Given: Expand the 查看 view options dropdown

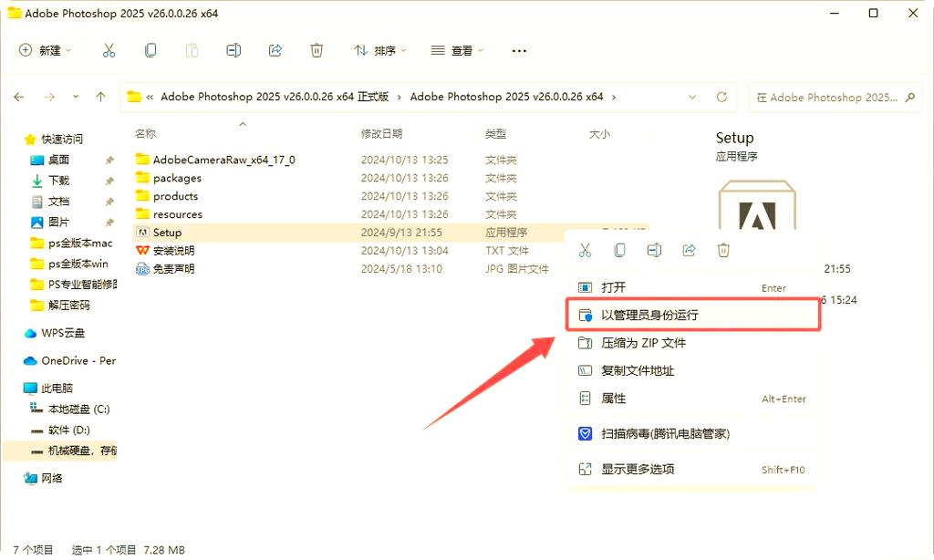Looking at the screenshot, I should click(x=456, y=50).
